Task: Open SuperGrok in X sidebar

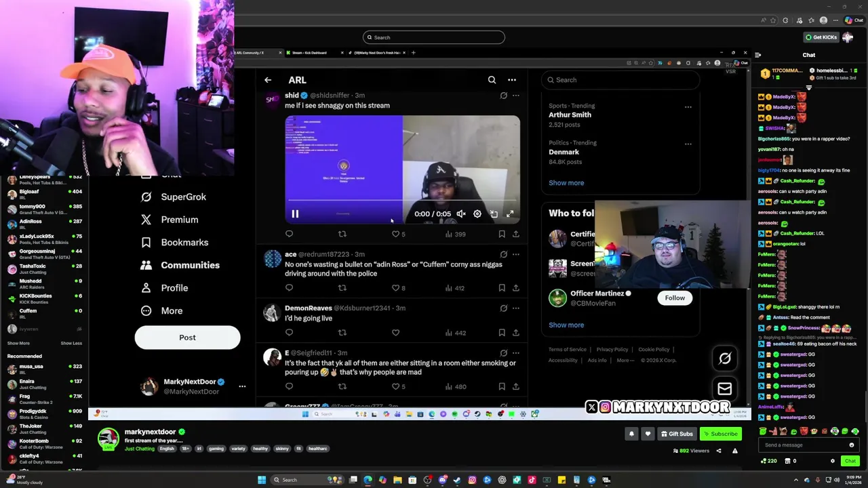Action: point(174,197)
